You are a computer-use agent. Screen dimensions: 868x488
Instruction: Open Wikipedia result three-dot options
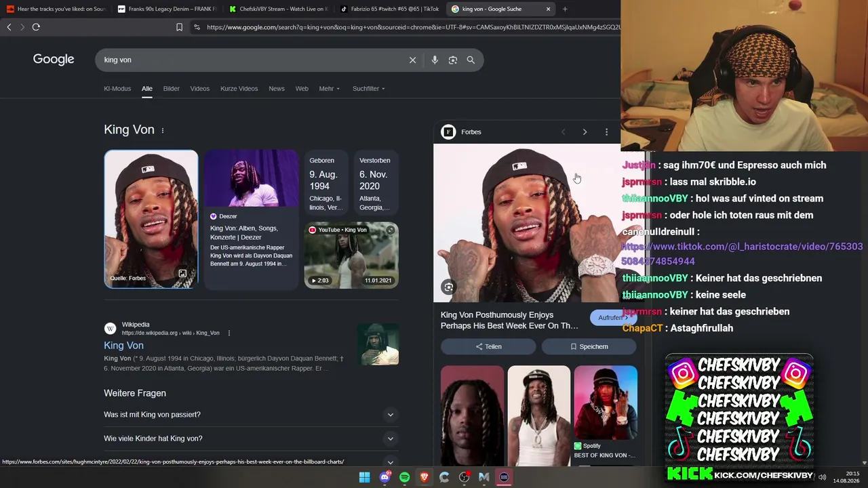[229, 333]
